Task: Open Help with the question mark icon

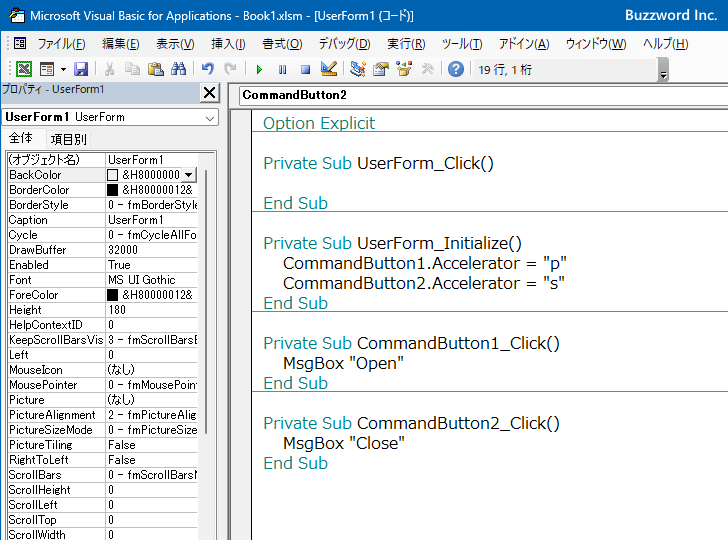Action: (x=456, y=69)
